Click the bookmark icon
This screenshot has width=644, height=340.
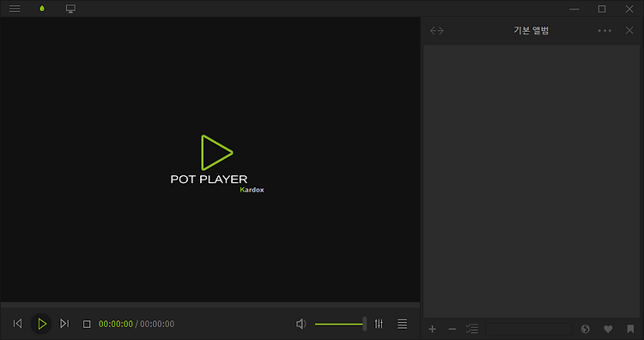pos(630,329)
